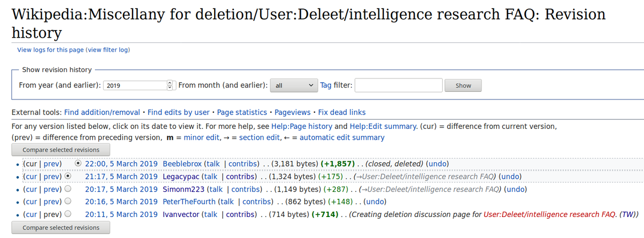Image resolution: width=644 pixels, height=238 pixels.
Task: Open the '21:17, 5 March 2019' revision
Action: (121, 176)
